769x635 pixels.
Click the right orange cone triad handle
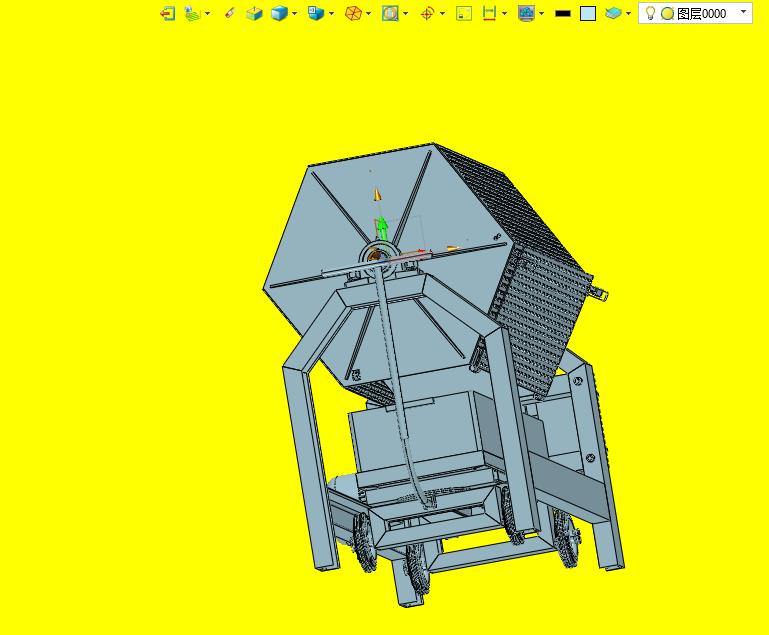452,249
